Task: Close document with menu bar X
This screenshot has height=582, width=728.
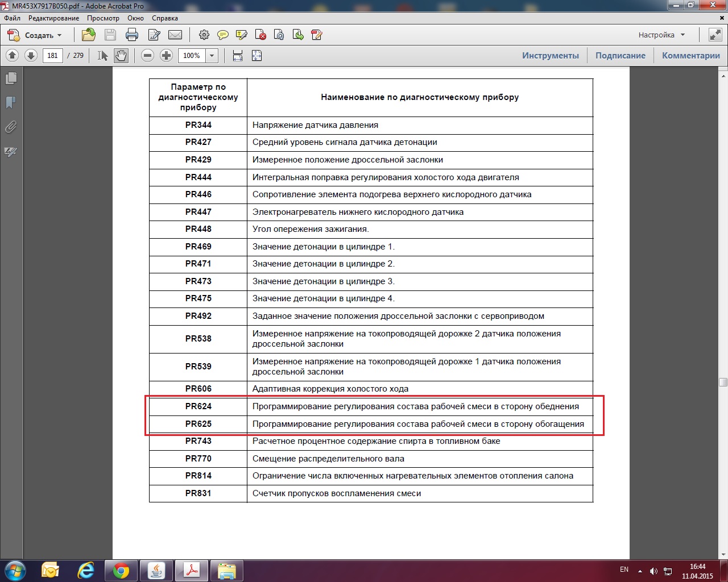Action: (722, 18)
